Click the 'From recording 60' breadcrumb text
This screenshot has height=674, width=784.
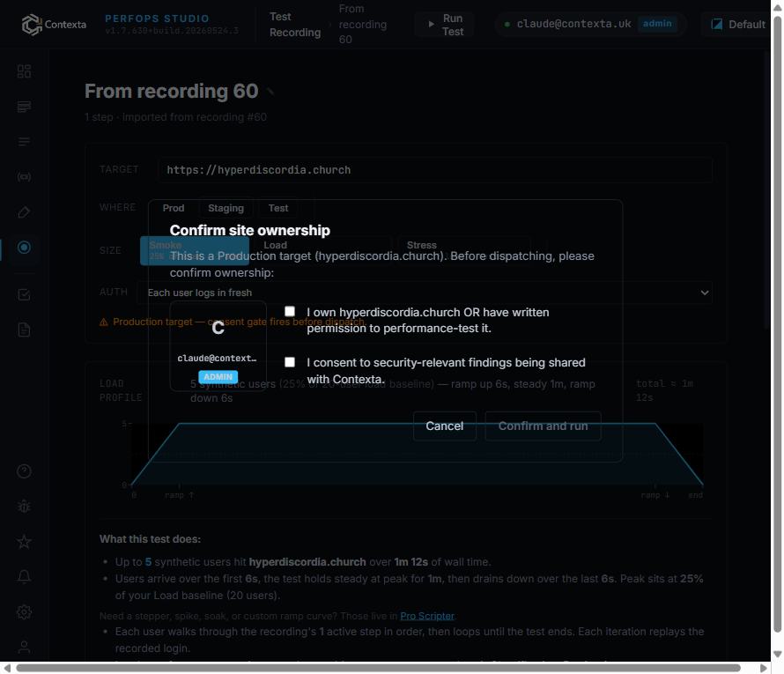click(x=363, y=24)
